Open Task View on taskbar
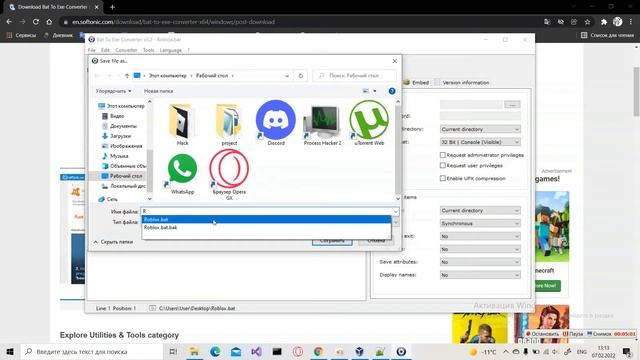 click(x=173, y=351)
